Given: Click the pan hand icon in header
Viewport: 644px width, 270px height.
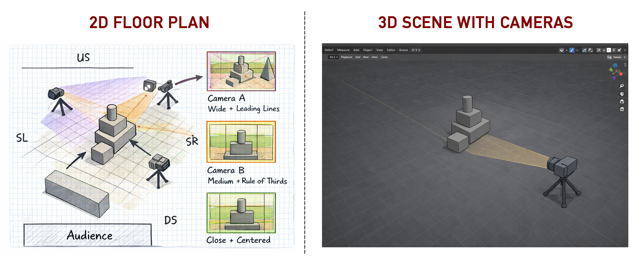Looking at the screenshot, I should pyautogui.click(x=562, y=50).
